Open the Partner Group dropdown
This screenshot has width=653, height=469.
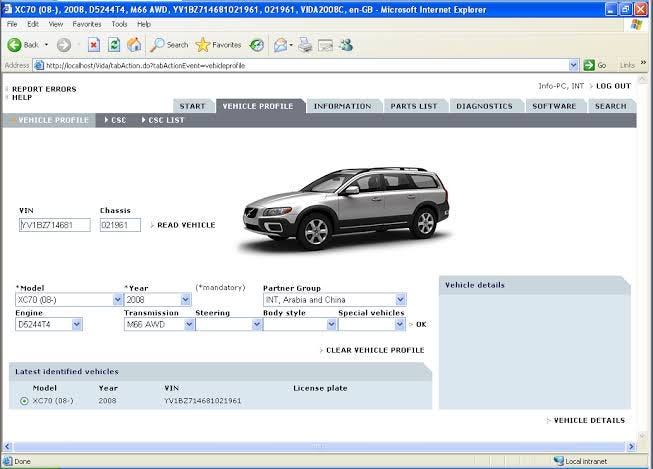click(401, 299)
